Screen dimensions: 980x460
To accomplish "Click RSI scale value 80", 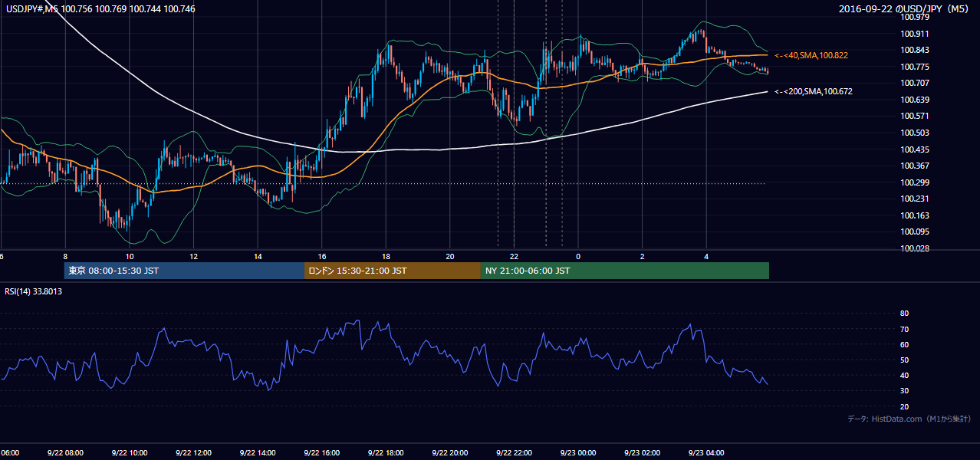I will (x=904, y=314).
